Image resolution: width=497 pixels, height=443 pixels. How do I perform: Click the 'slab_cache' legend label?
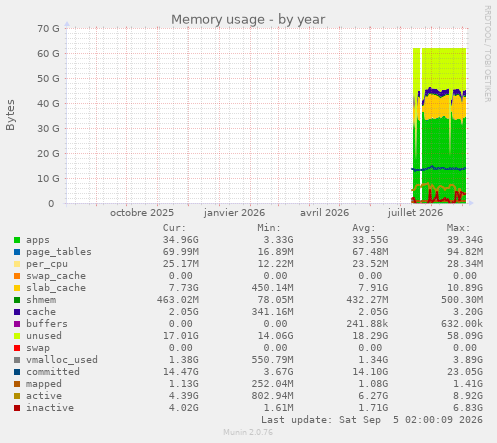coord(56,288)
